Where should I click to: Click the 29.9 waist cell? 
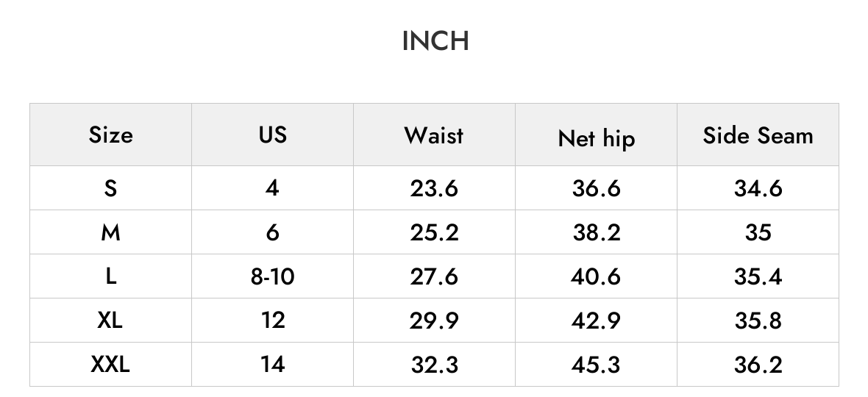pos(434,321)
